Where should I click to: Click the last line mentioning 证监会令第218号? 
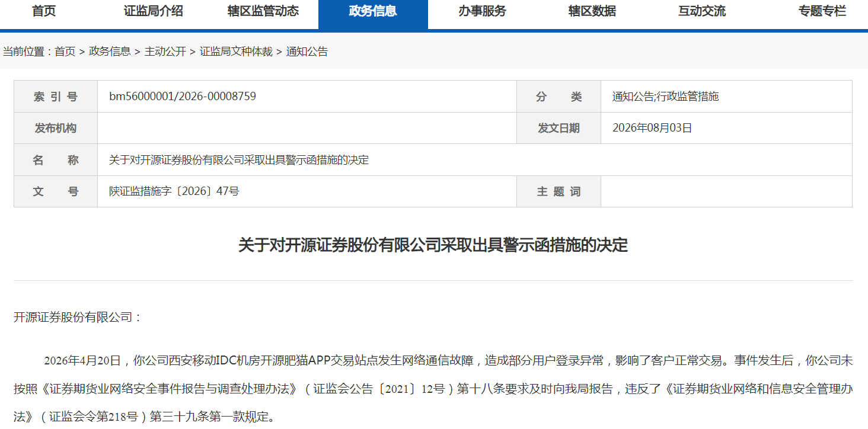[144, 417]
